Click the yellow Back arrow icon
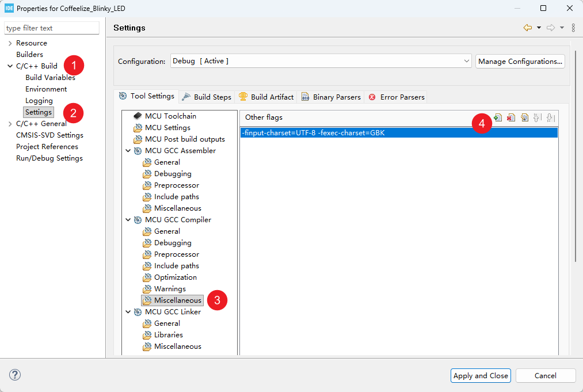Image resolution: width=583 pixels, height=392 pixels. (527, 28)
